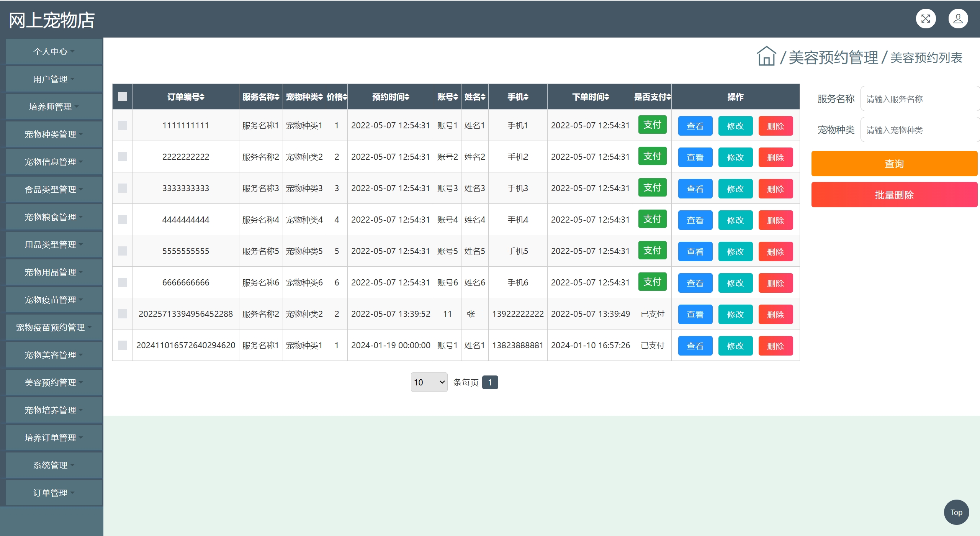Viewport: 980px width, 536px height.
Task: Toggle the select-all checkbox in table header
Action: (x=123, y=97)
